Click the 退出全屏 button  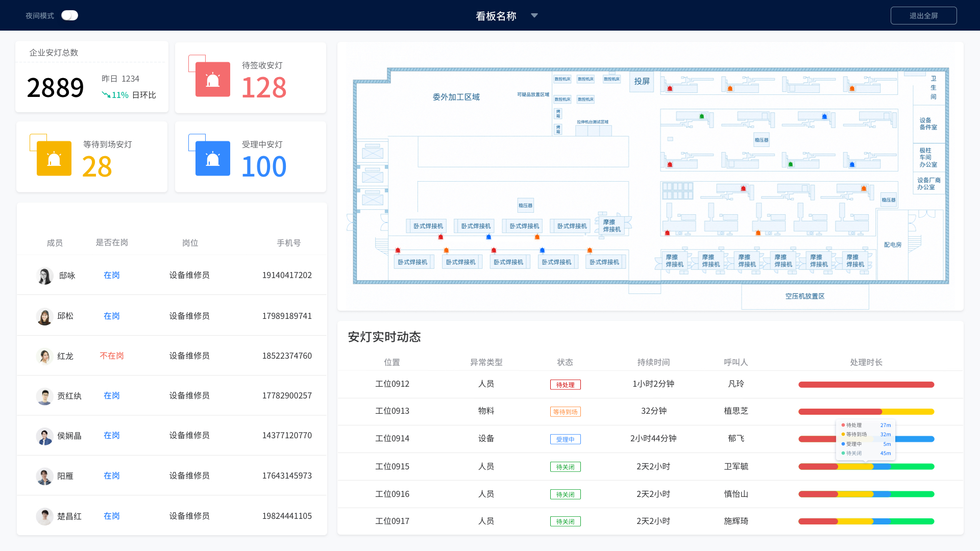coord(924,15)
